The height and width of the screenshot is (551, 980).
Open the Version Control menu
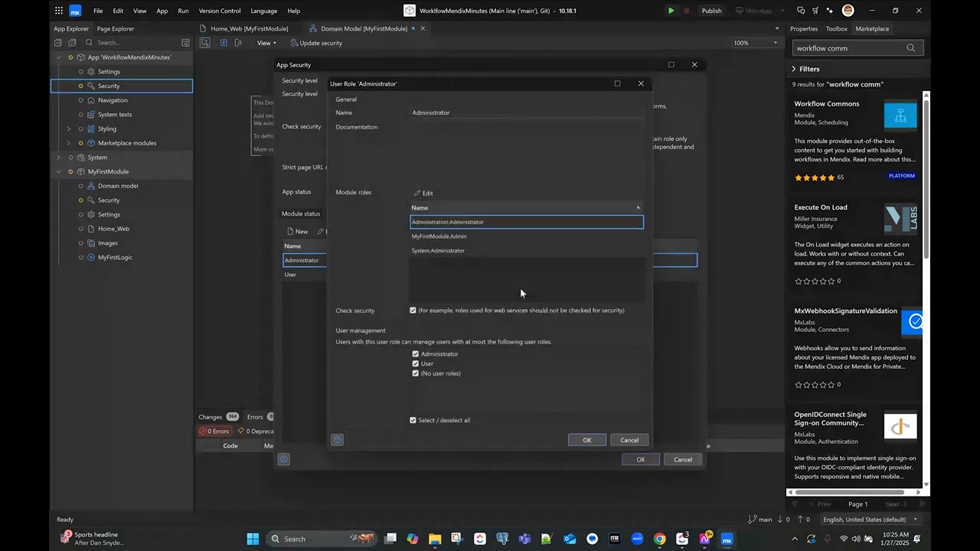tap(220, 11)
